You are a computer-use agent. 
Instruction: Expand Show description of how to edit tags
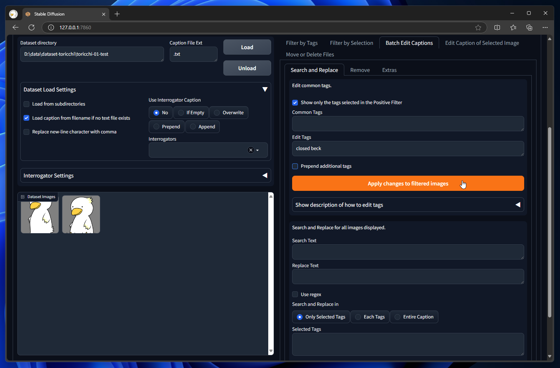tap(518, 205)
